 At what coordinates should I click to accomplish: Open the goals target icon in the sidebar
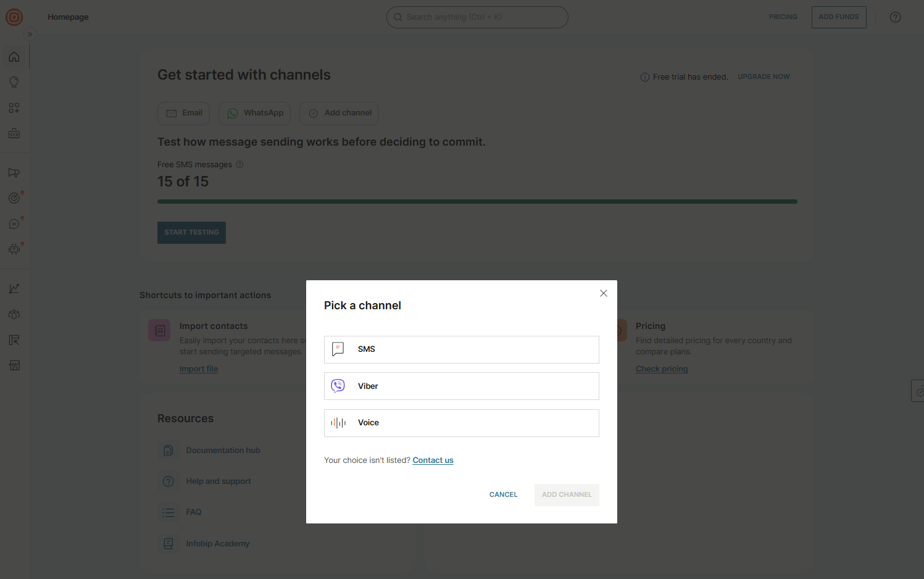click(14, 198)
